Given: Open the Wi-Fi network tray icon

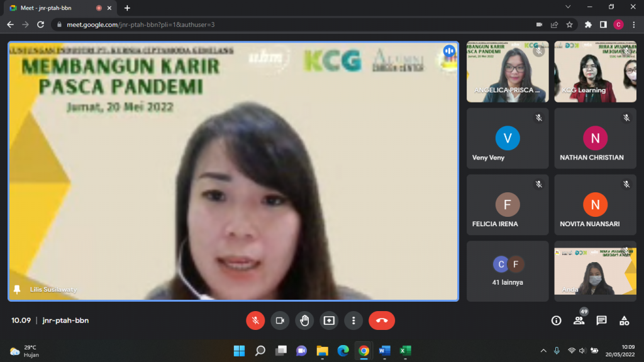Looking at the screenshot, I should (x=571, y=351).
